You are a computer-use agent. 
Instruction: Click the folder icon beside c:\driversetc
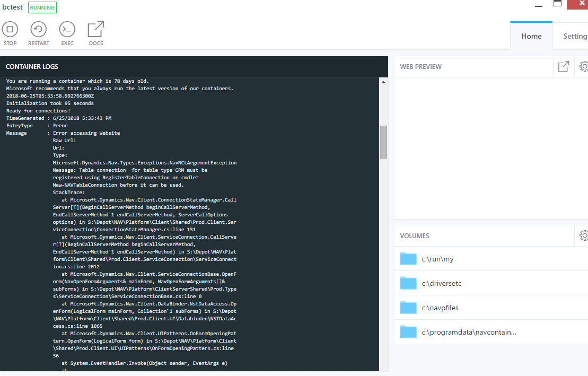[x=408, y=283]
